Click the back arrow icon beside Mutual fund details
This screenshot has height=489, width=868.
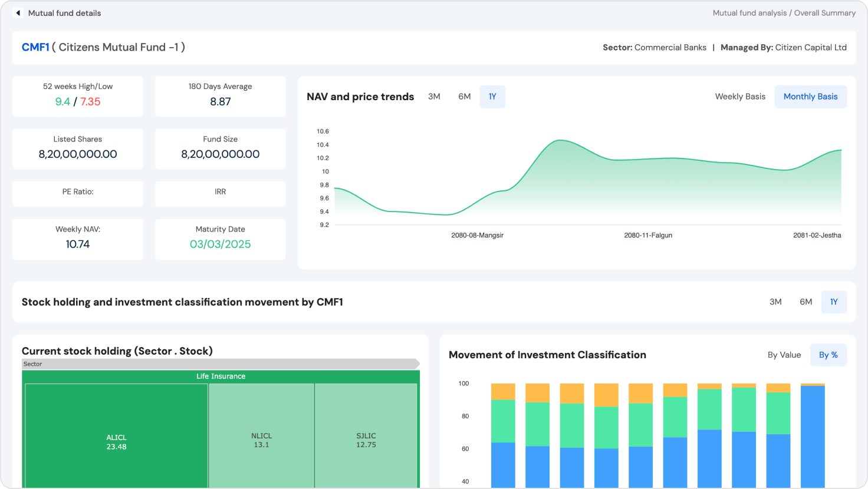(x=18, y=13)
